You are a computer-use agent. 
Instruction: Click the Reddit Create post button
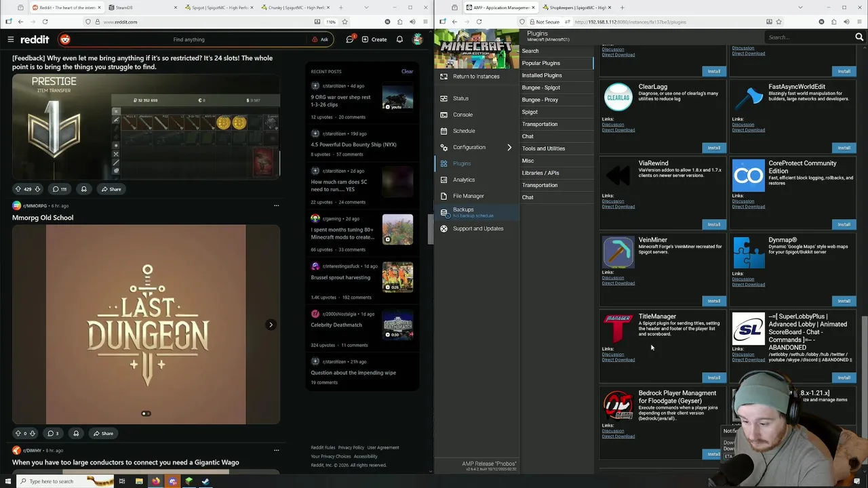[374, 39]
